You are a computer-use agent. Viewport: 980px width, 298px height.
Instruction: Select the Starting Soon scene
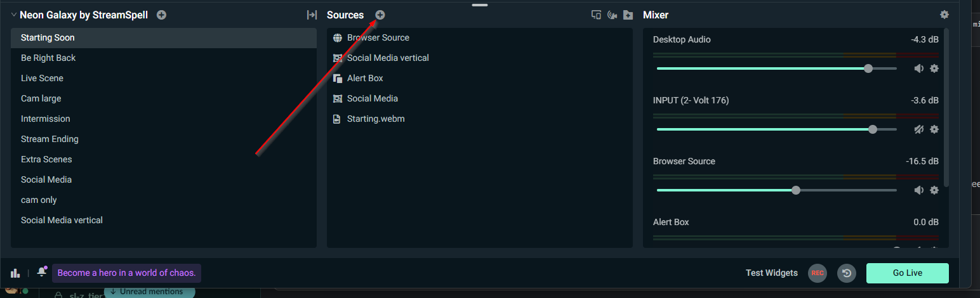164,38
